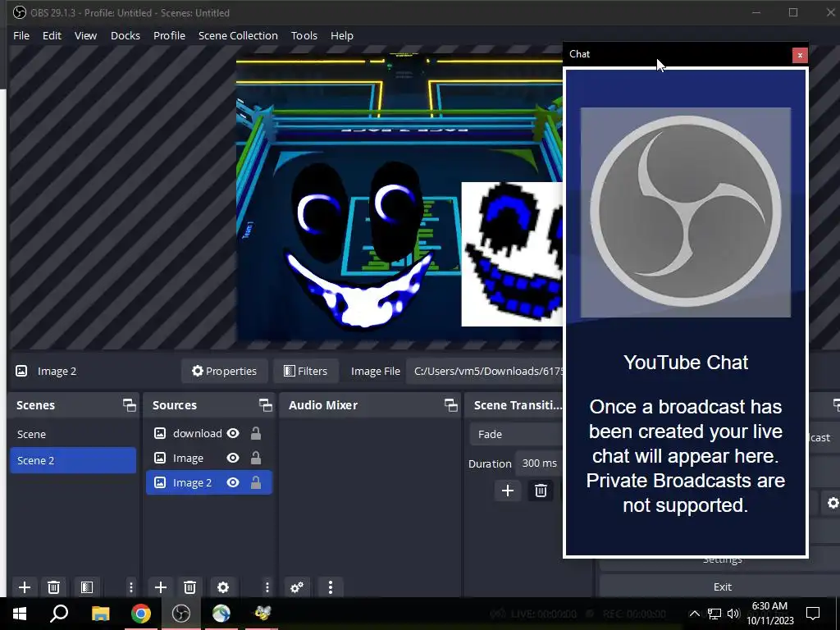This screenshot has height=630, width=840.
Task: Open the Scene Collection menu
Action: point(238,35)
